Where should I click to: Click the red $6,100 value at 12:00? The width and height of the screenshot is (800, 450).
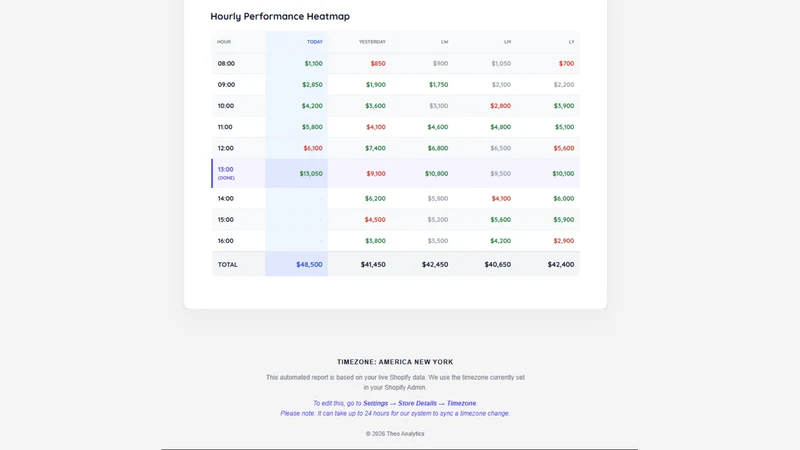[313, 148]
